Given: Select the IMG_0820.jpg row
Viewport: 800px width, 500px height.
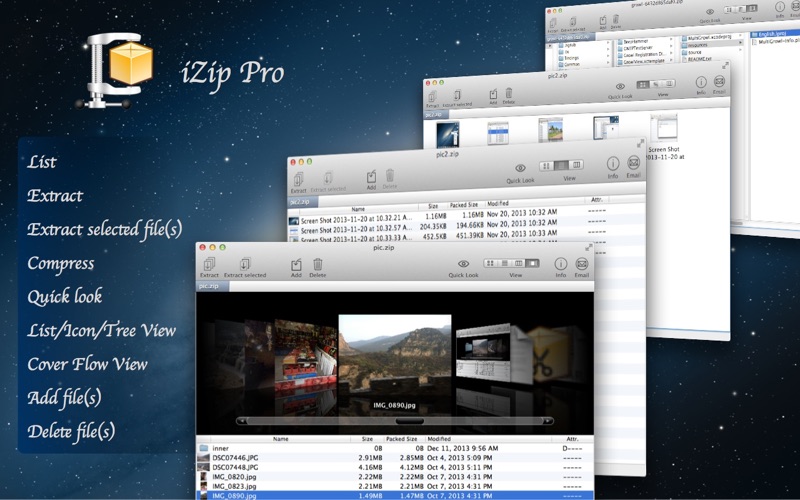Looking at the screenshot, I should pyautogui.click(x=395, y=477).
